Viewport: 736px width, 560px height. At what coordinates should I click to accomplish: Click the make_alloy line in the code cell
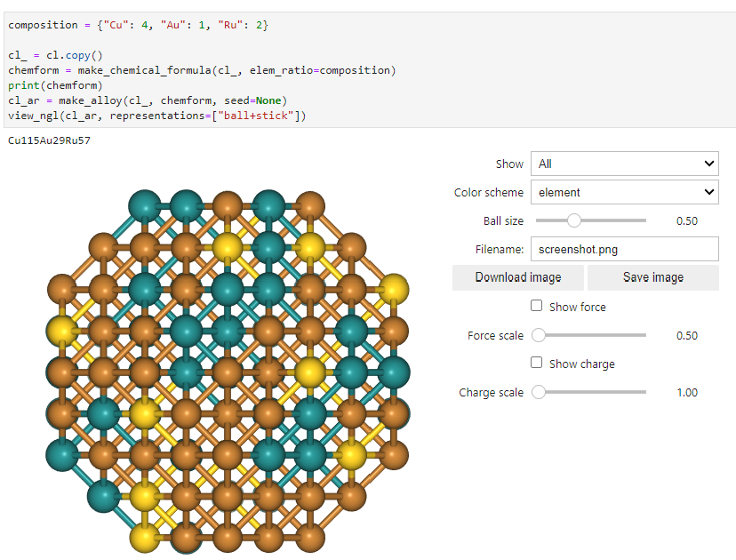tap(148, 100)
